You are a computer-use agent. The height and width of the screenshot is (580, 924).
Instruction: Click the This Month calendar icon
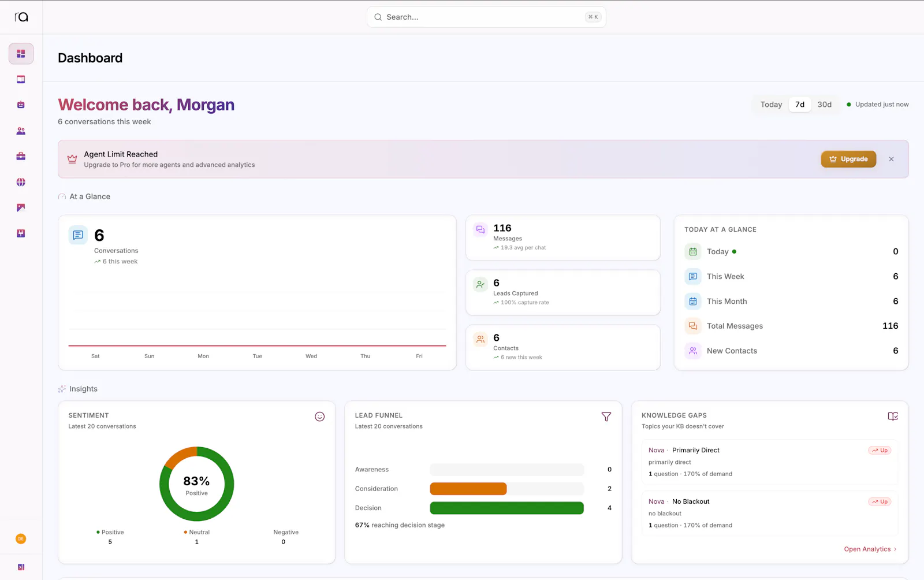point(693,302)
